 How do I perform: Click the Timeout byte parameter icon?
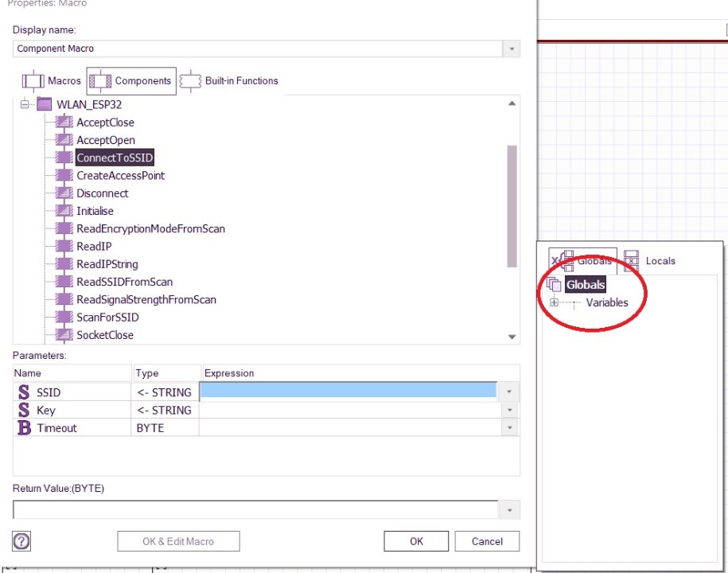24,428
